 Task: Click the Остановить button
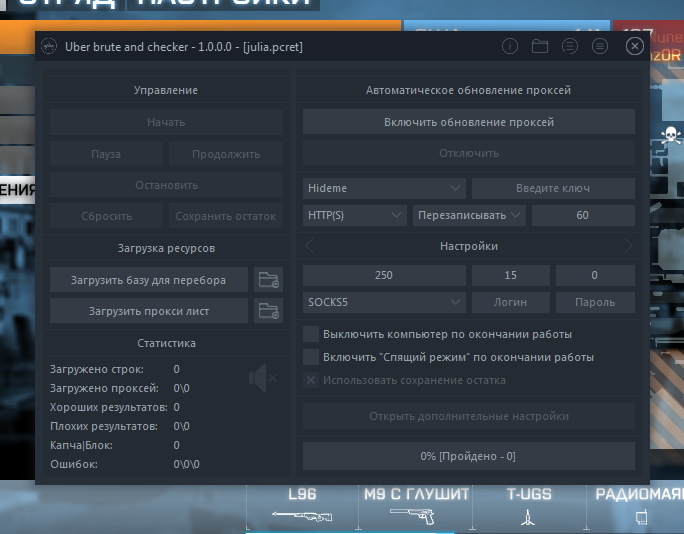point(166,185)
